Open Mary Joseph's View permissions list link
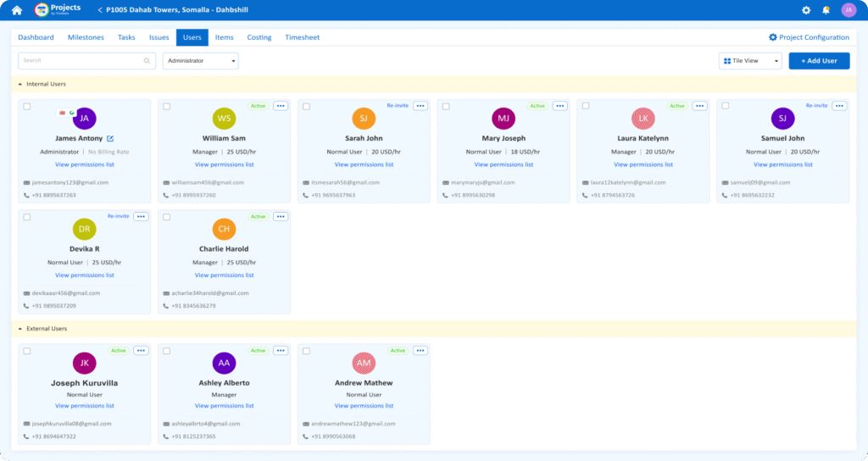The image size is (868, 461). pos(504,164)
